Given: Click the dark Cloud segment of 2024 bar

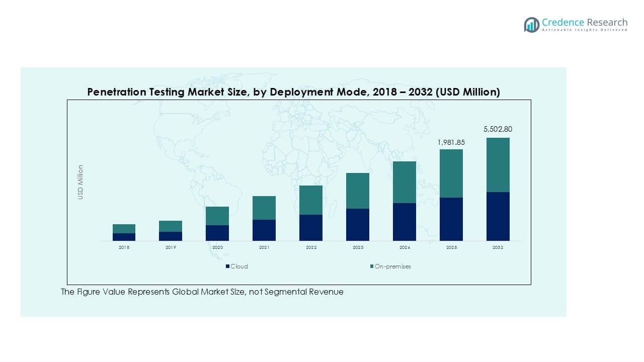Looking at the screenshot, I should tap(405, 221).
